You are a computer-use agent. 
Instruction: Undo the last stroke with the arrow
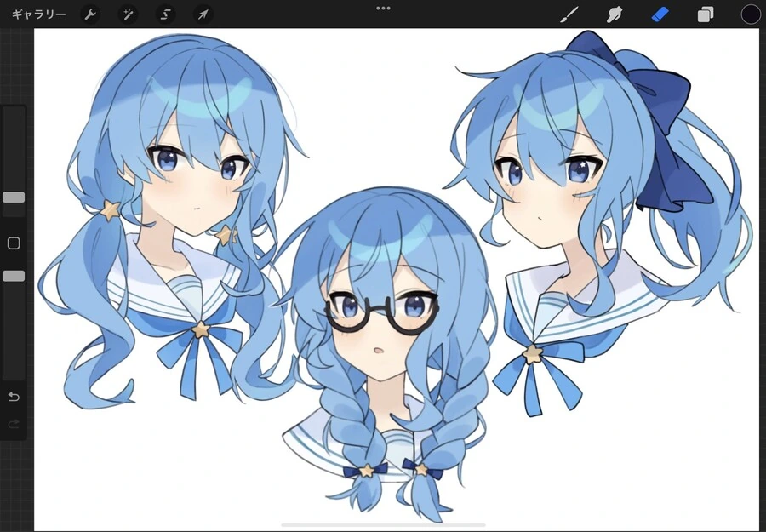[14, 396]
